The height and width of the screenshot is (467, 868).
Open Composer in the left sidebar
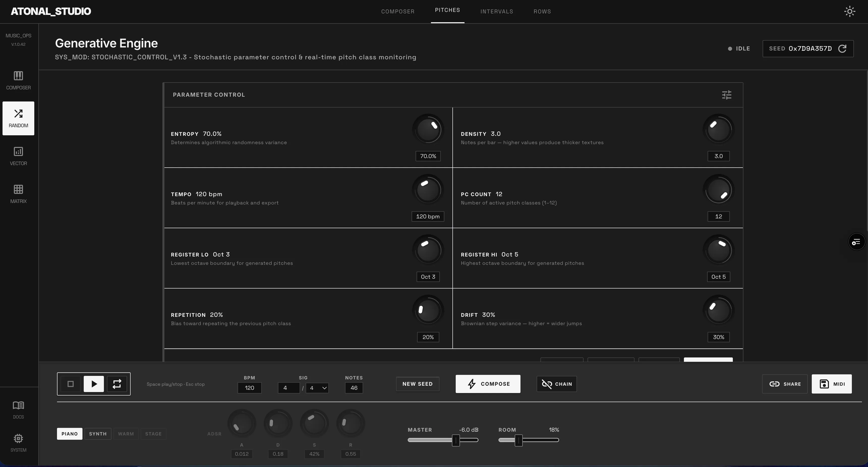pyautogui.click(x=18, y=80)
